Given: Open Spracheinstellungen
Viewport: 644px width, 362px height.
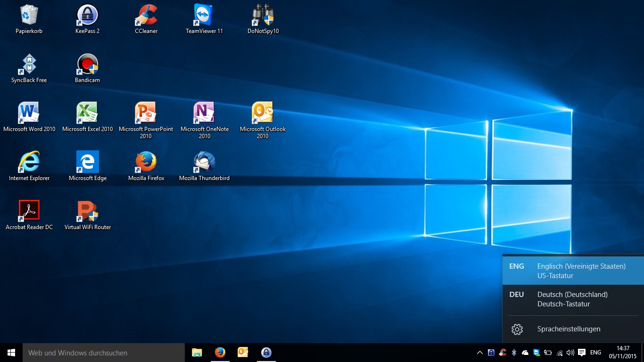Looking at the screenshot, I should point(569,329).
